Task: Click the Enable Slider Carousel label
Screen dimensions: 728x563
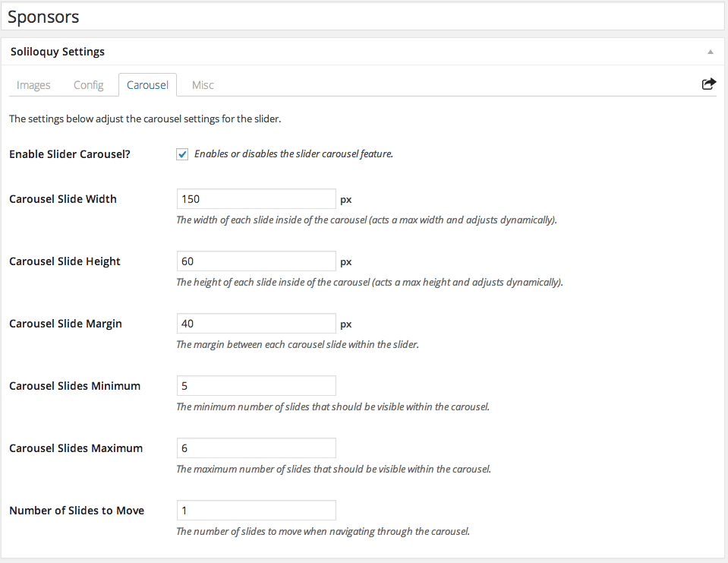Action: (x=70, y=154)
